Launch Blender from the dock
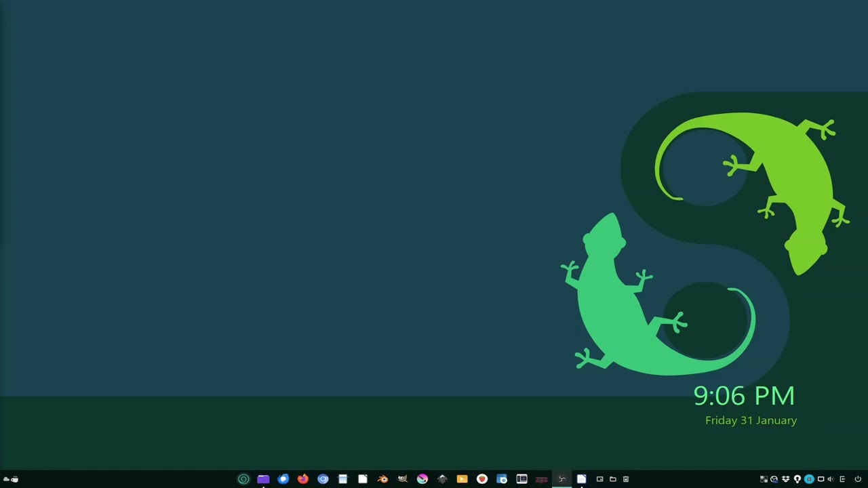The image size is (868, 488). click(382, 479)
